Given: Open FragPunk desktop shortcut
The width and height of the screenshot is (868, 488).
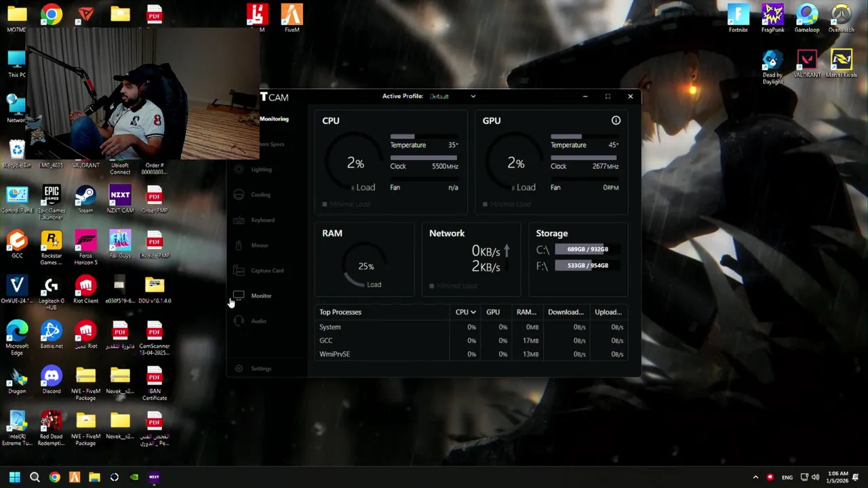Looking at the screenshot, I should click(772, 18).
